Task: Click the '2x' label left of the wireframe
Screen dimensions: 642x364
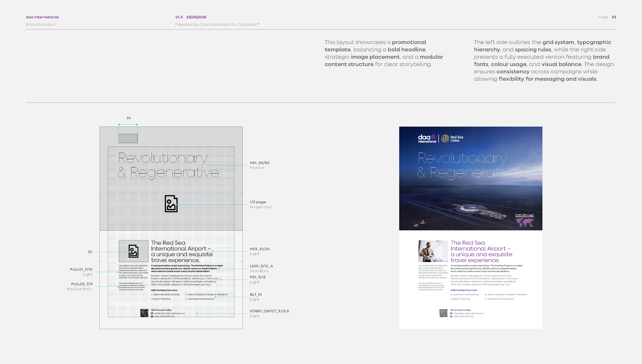Action: point(90,252)
